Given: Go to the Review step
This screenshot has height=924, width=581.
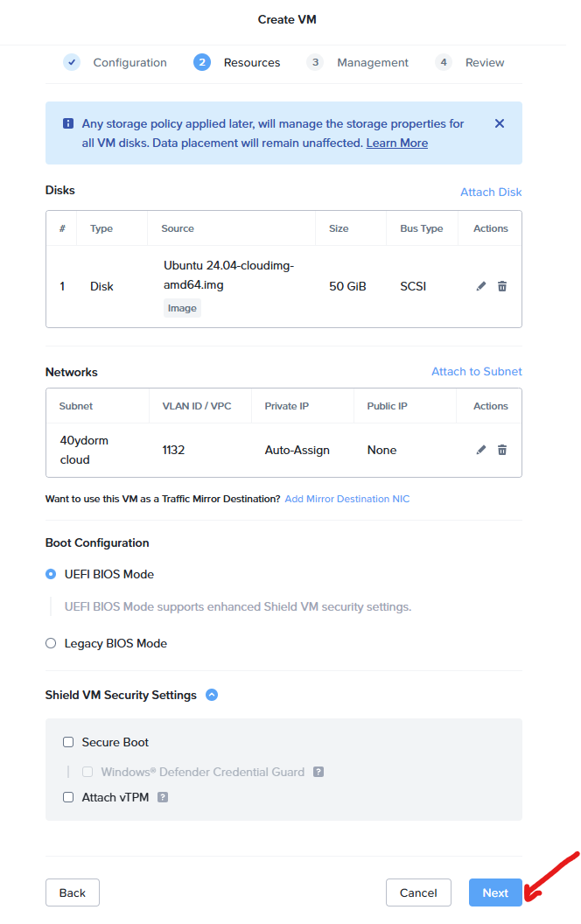Looking at the screenshot, I should click(470, 62).
